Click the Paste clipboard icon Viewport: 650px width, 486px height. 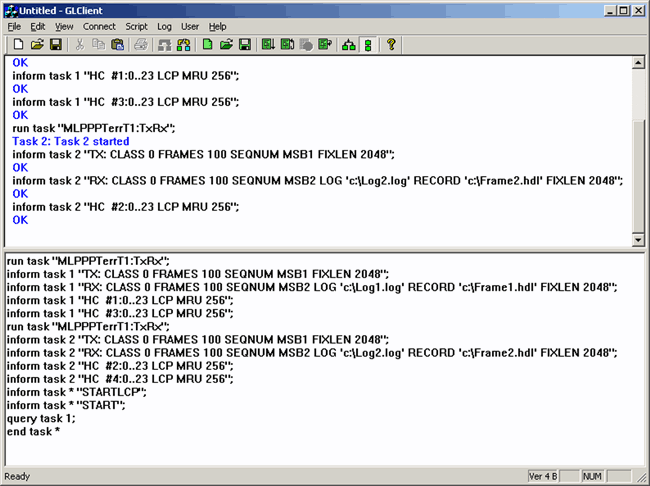tap(118, 44)
